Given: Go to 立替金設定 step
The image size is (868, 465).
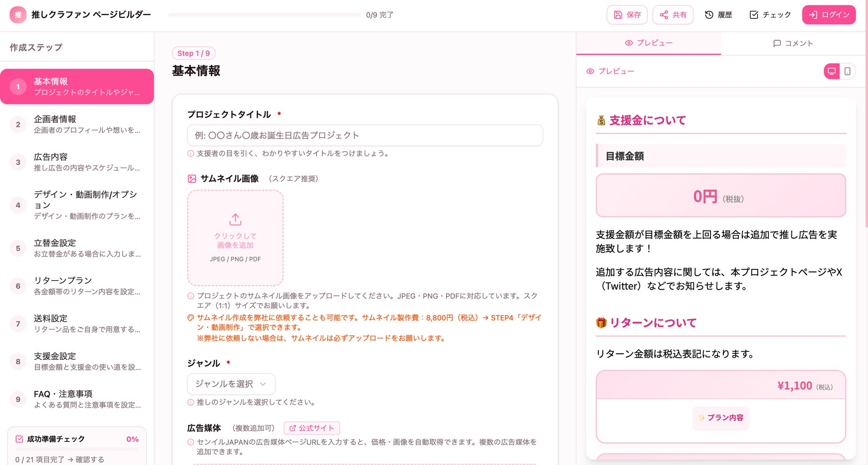Looking at the screenshot, I should pos(77,248).
